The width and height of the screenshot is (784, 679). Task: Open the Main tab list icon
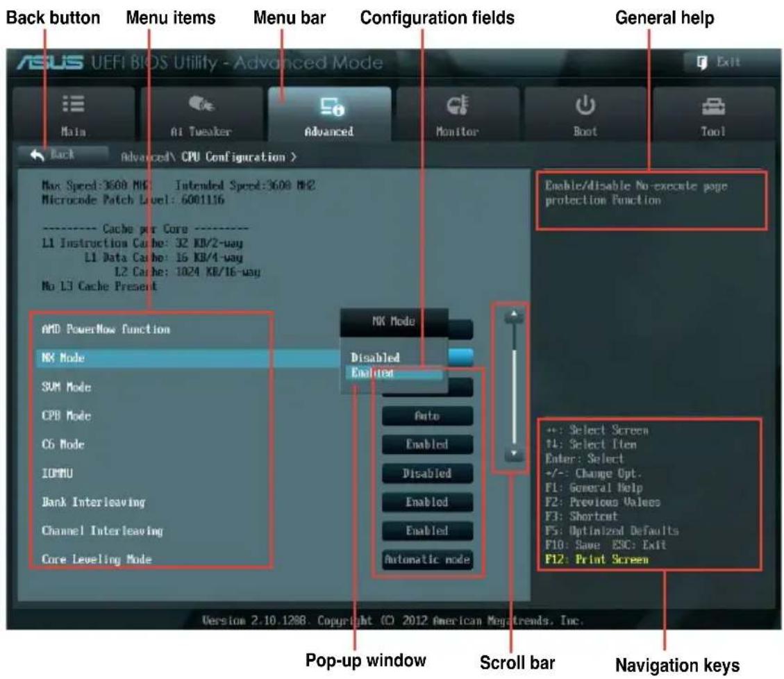click(74, 104)
